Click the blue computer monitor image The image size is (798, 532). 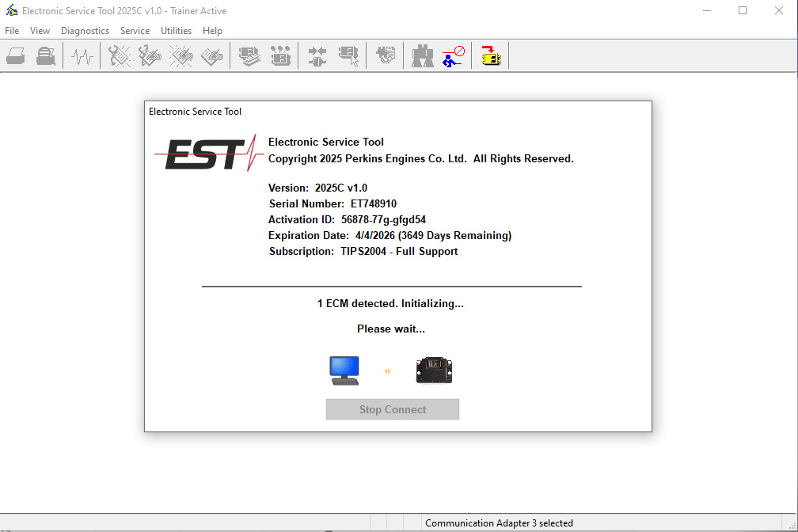pos(344,370)
